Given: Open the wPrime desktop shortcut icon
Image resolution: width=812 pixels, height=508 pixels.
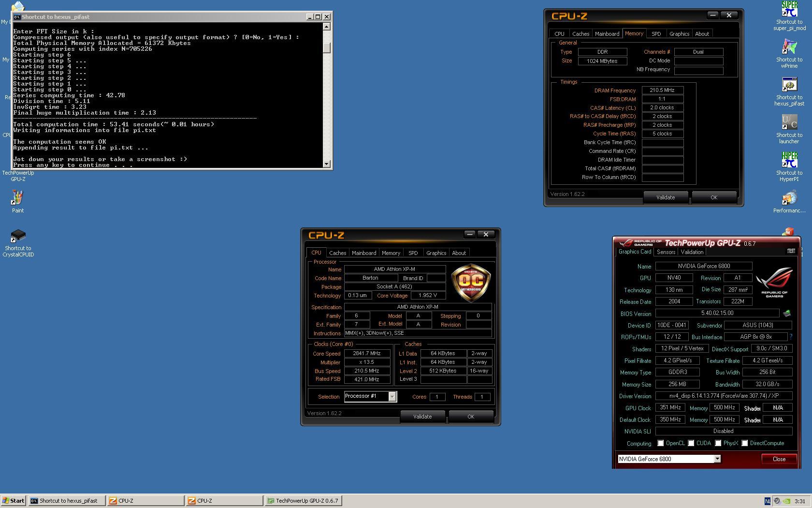Looking at the screenshot, I should pyautogui.click(x=789, y=47).
